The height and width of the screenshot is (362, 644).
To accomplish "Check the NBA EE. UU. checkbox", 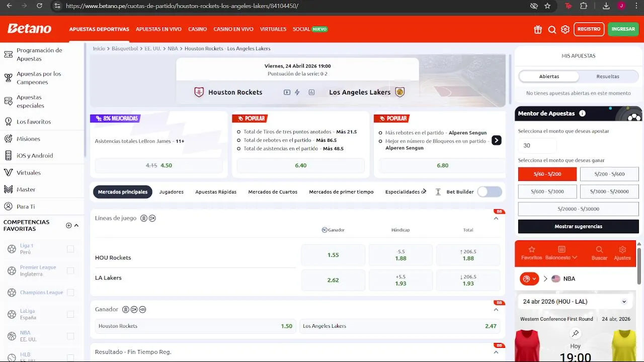I will tap(70, 336).
